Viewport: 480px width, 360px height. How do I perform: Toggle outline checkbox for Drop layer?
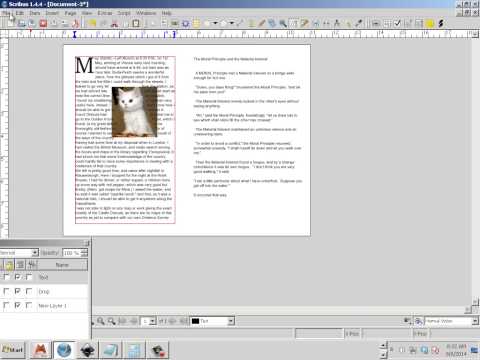(x=29, y=291)
